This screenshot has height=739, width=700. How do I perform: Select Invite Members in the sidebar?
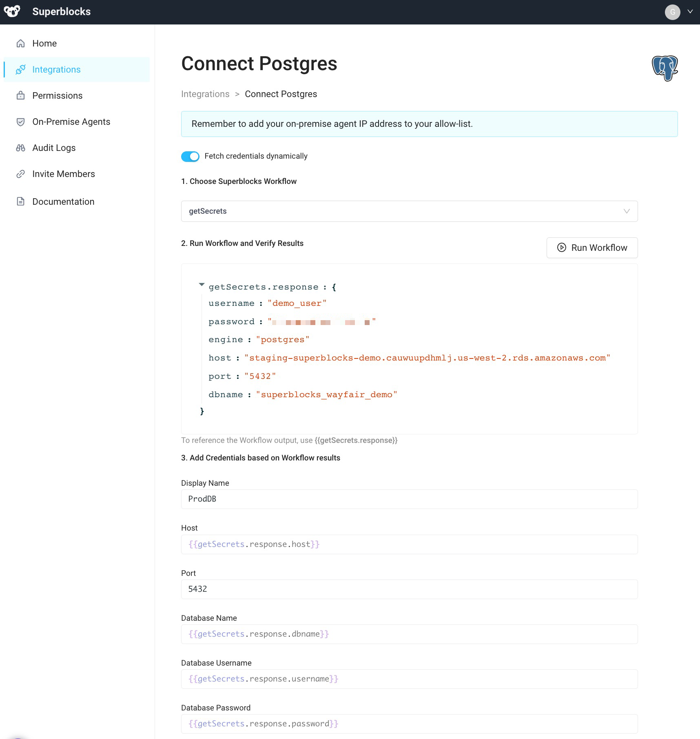63,174
